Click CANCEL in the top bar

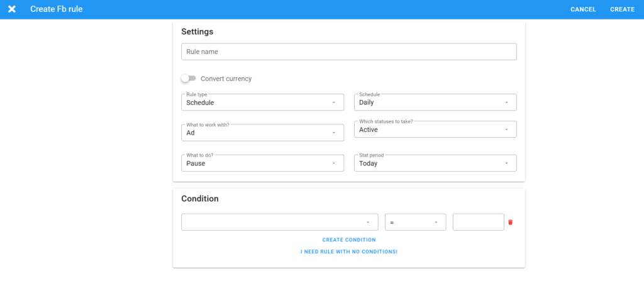point(583,9)
